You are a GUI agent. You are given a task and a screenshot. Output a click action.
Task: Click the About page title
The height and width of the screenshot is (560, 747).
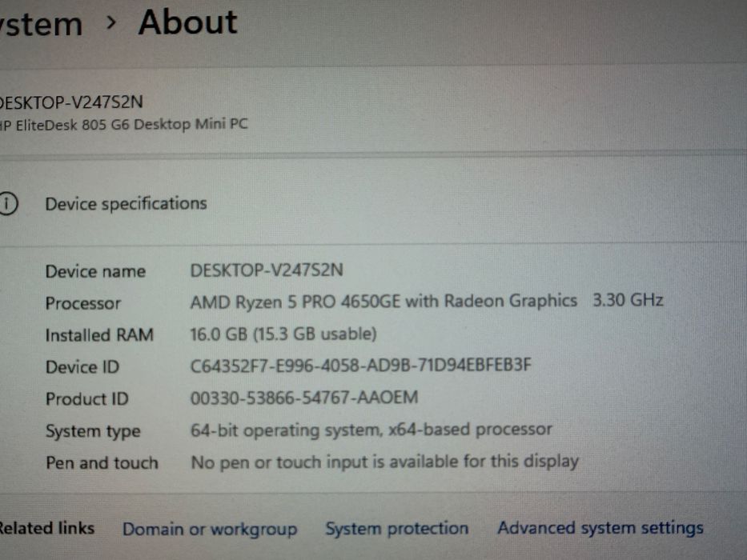pyautogui.click(x=187, y=22)
